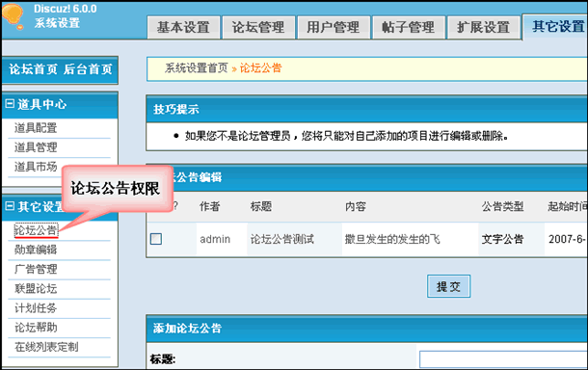Open 广告管理 in the sidebar
The image size is (588, 370).
click(x=36, y=269)
